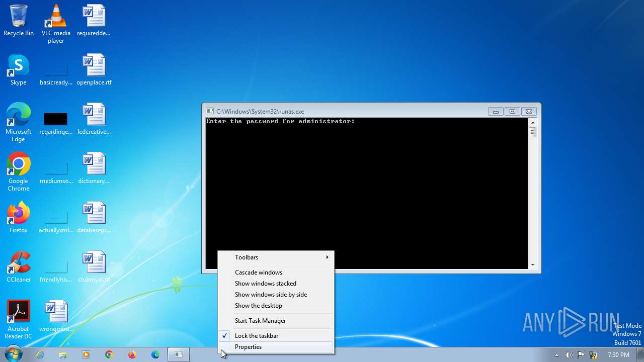Maximize the runas.exe console window
The image size is (644, 362).
click(512, 112)
